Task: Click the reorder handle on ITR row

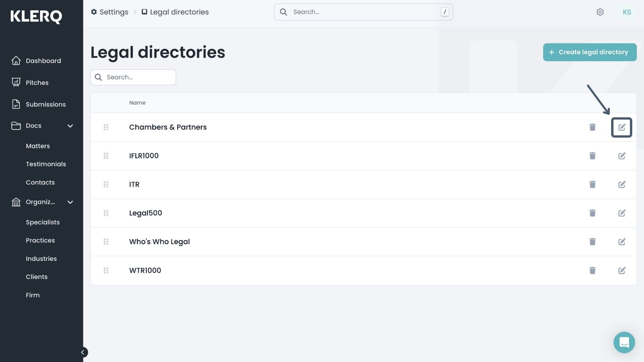Action: pyautogui.click(x=106, y=184)
